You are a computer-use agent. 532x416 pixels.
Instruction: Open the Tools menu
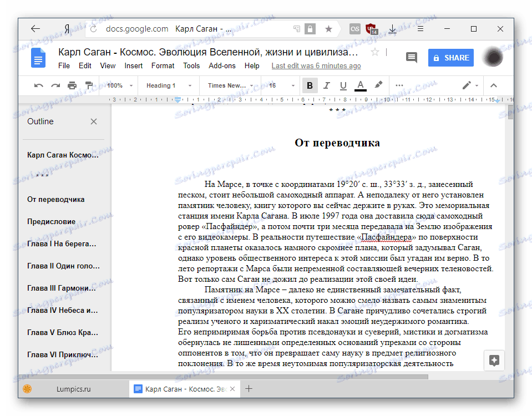191,66
